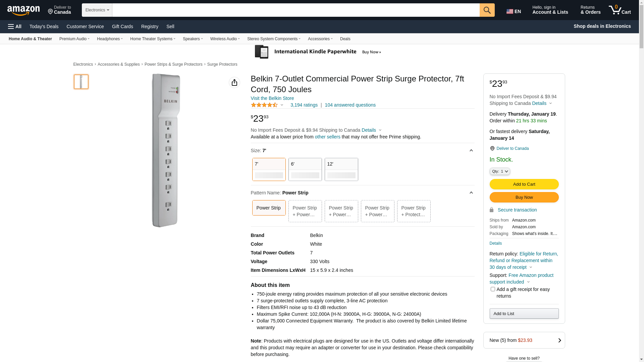Screen dimensions: 644x362
Task: Open the Qty quantity dropdown
Action: pyautogui.click(x=500, y=171)
